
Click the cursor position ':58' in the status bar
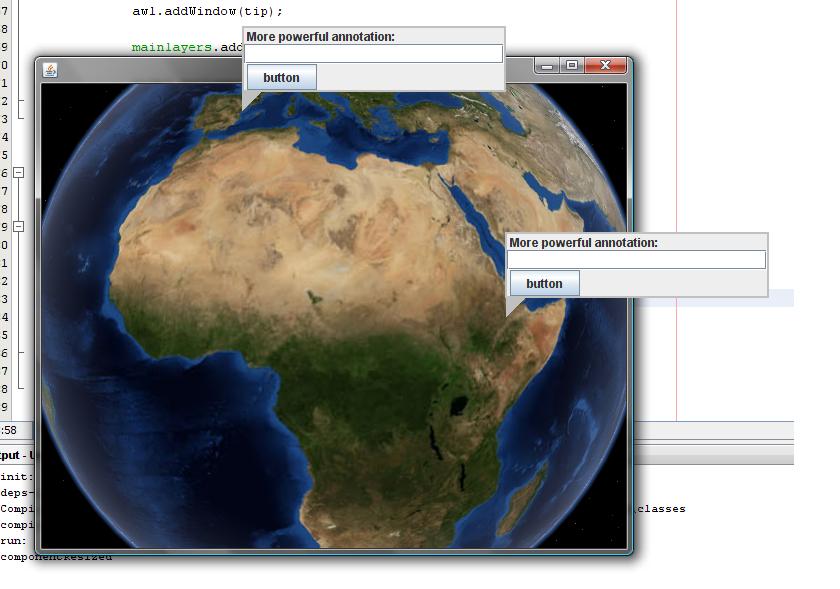pos(9,430)
